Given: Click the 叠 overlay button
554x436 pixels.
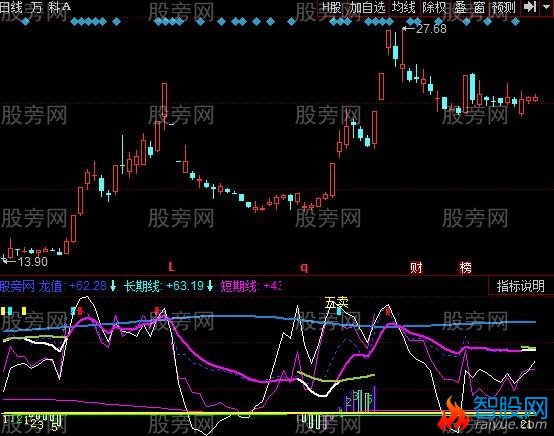Looking at the screenshot, I should click(x=460, y=7).
